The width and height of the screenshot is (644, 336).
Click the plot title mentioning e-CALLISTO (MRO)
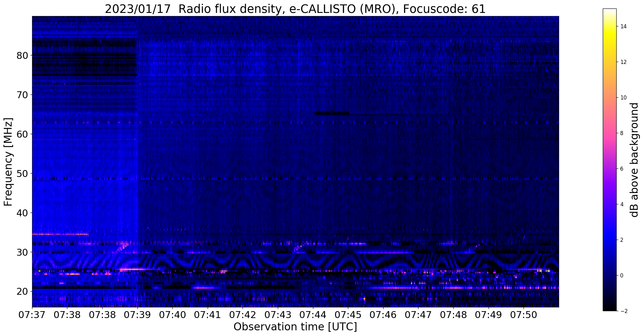coord(295,9)
